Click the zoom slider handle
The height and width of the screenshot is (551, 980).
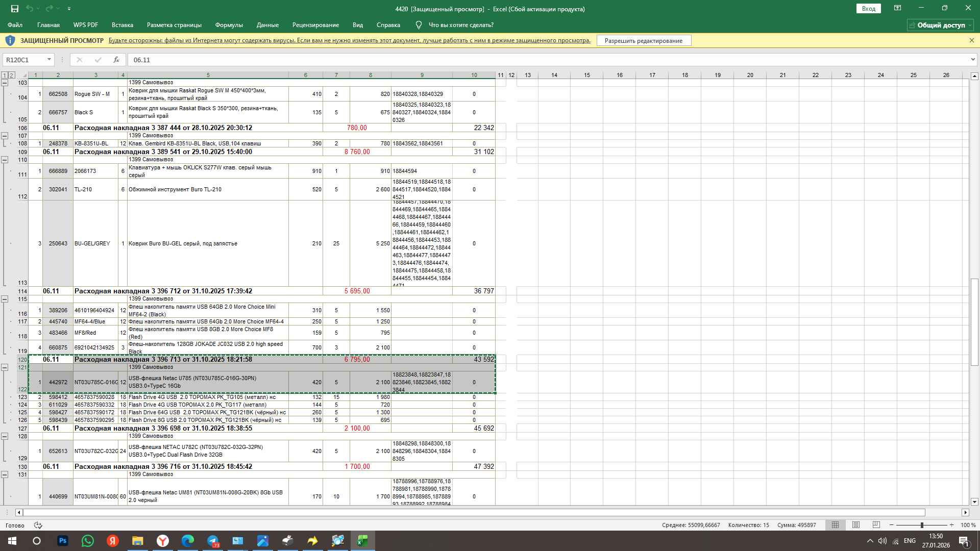922,525
